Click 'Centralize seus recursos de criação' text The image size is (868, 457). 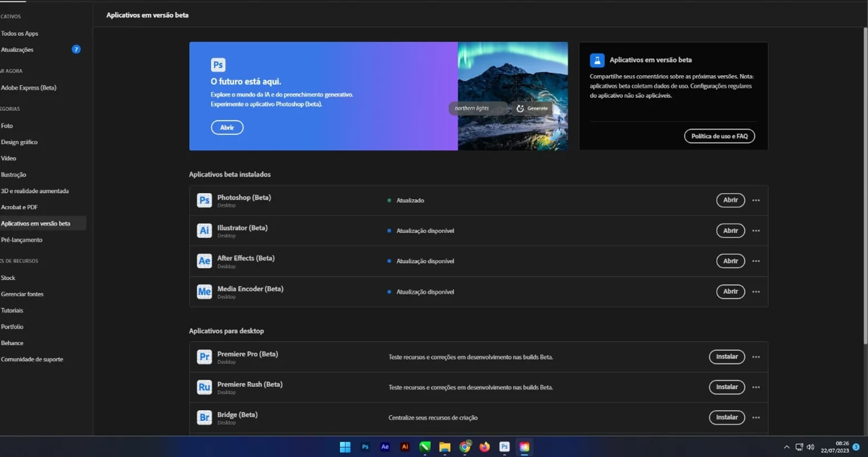coord(433,418)
